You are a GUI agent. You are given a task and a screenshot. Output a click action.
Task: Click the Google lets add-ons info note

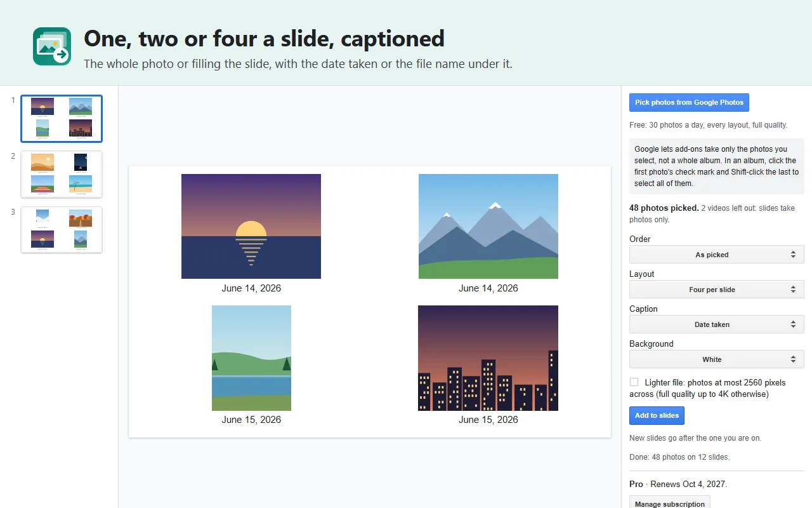[x=717, y=166]
